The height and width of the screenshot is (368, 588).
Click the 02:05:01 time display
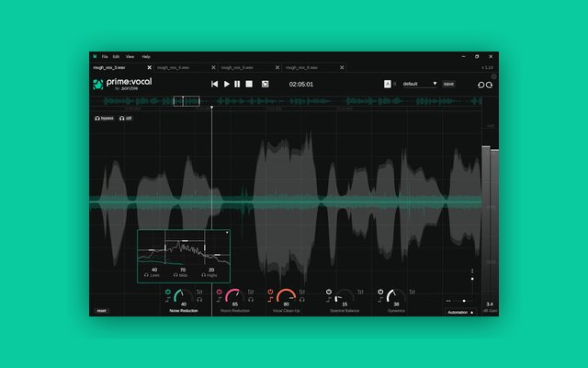click(x=301, y=84)
